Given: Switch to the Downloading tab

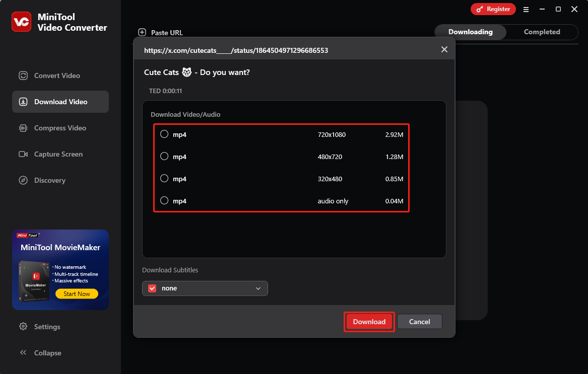Looking at the screenshot, I should pyautogui.click(x=470, y=32).
